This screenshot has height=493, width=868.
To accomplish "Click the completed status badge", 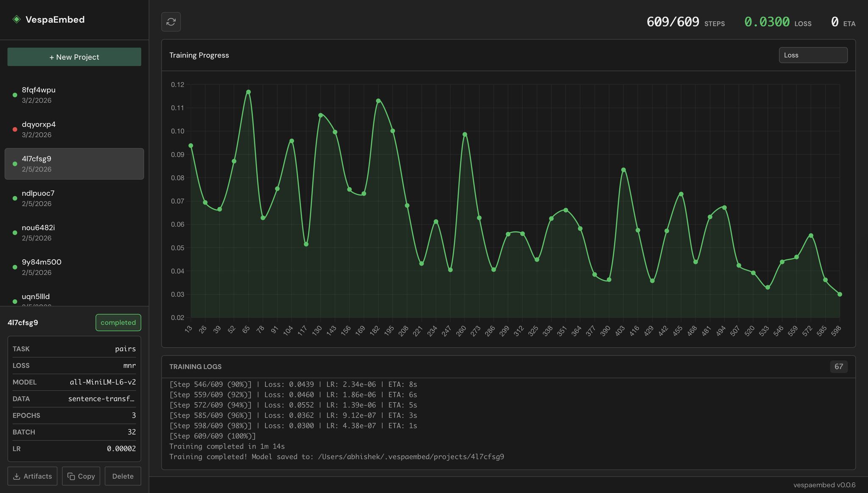I will coord(118,323).
